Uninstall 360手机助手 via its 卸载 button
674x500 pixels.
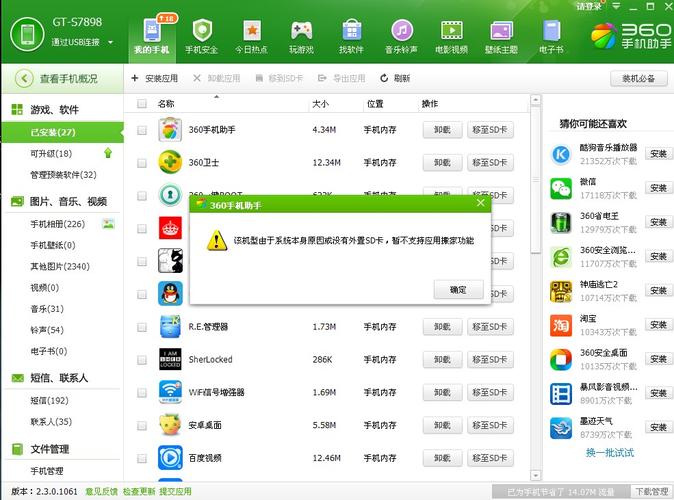pos(442,130)
